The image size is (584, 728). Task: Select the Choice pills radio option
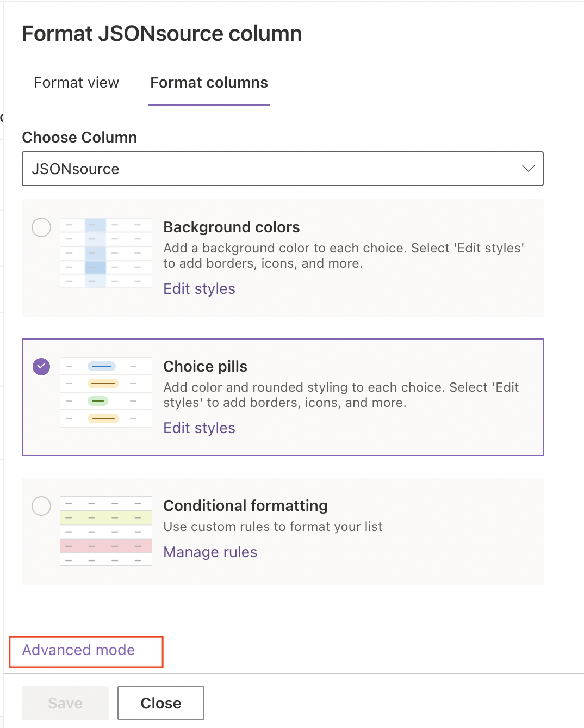[41, 367]
